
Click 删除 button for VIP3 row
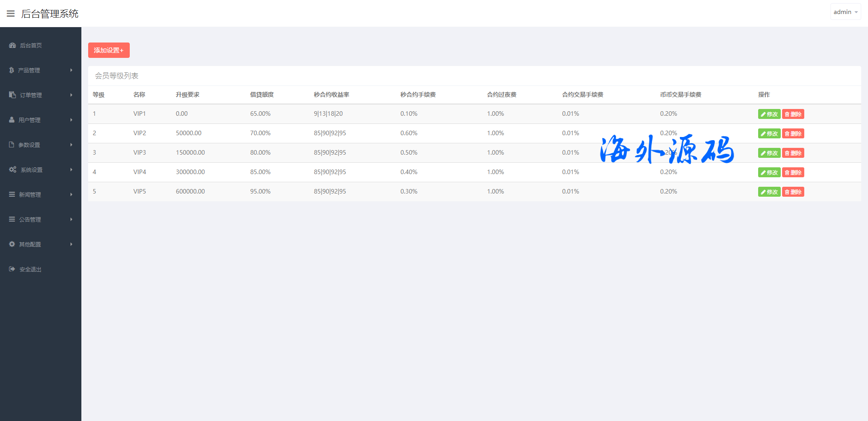point(793,153)
